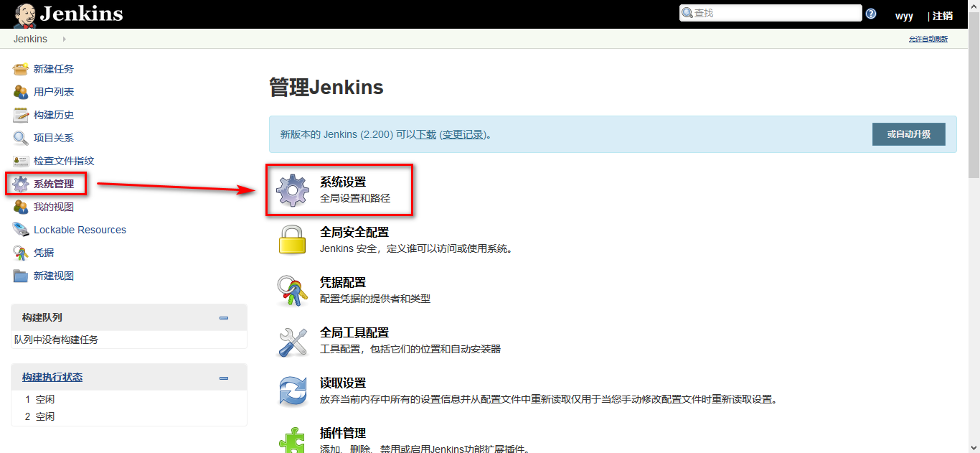
Task: Click 注销 to log out
Action: coord(943,16)
